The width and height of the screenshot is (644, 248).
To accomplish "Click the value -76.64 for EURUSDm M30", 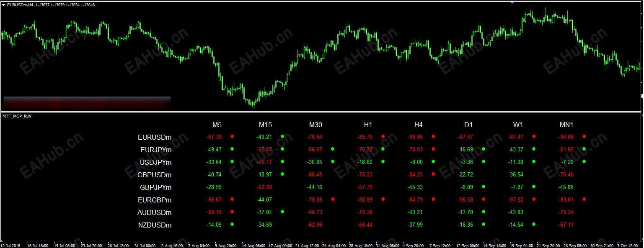I will click(315, 137).
